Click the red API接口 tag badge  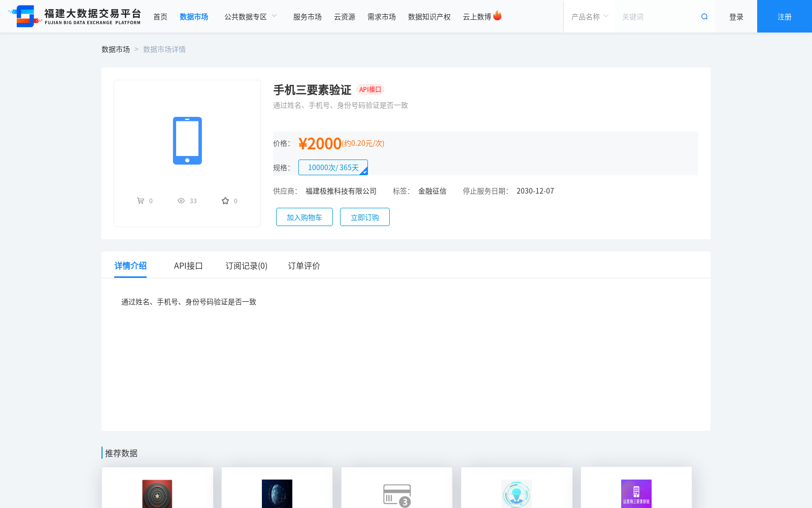[x=370, y=89]
